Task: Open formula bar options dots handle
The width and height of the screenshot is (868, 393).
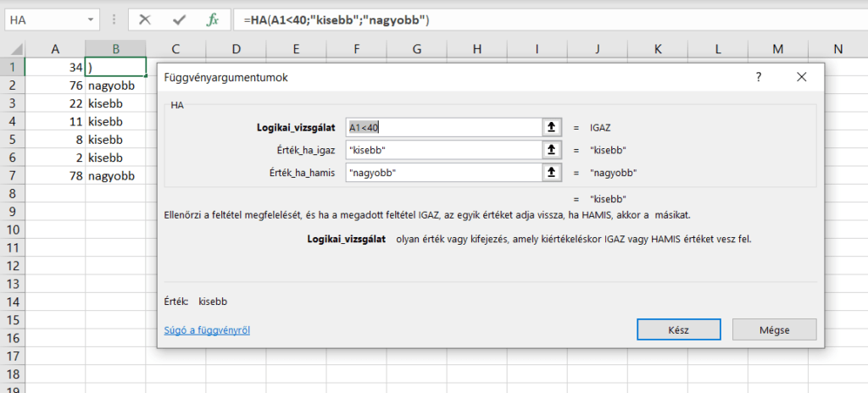Action: [114, 20]
